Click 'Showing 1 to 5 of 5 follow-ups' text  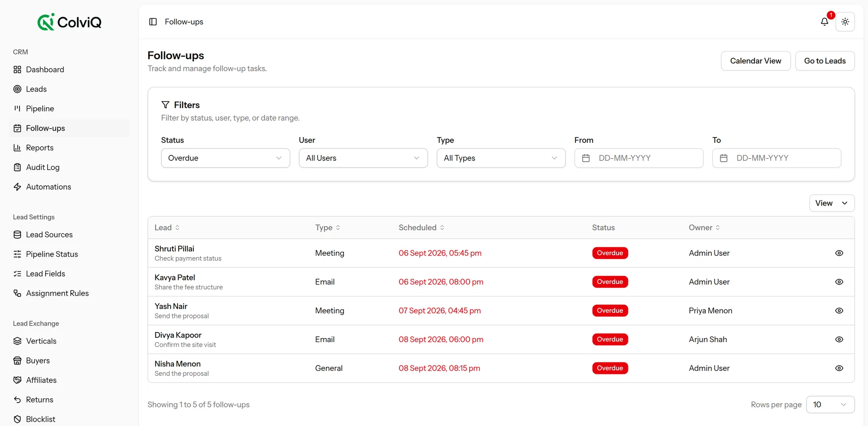pyautogui.click(x=198, y=405)
